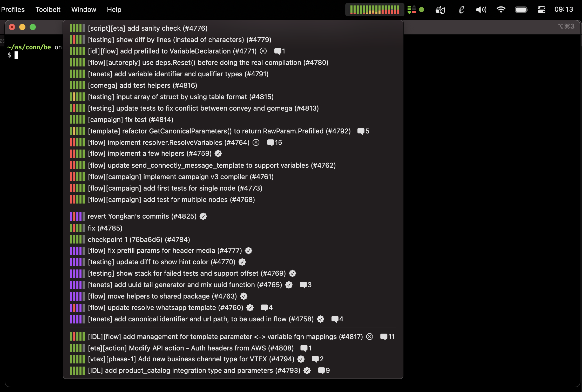Select update resolve whatsapp template (#4760)
Screen dimensions: 582x392
(x=233, y=307)
